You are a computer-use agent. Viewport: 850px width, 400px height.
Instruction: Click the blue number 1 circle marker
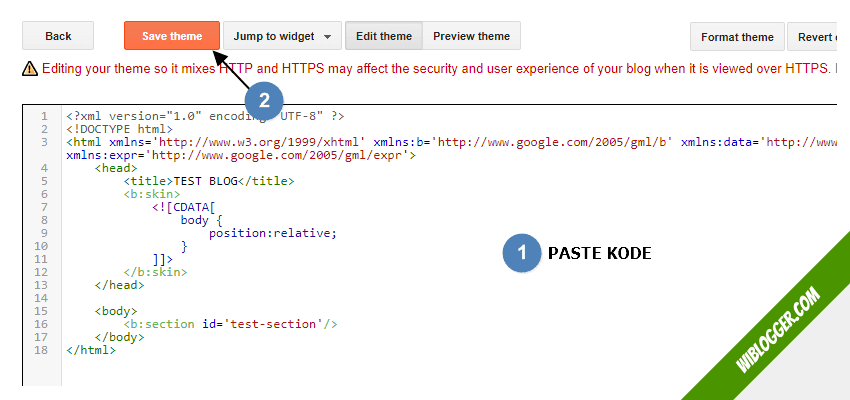point(521,254)
